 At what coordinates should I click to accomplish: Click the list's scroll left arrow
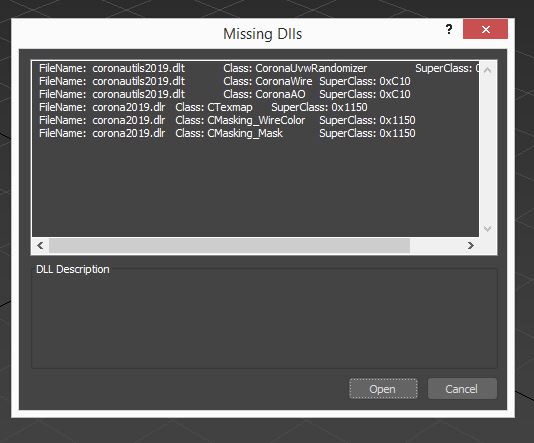click(40, 246)
